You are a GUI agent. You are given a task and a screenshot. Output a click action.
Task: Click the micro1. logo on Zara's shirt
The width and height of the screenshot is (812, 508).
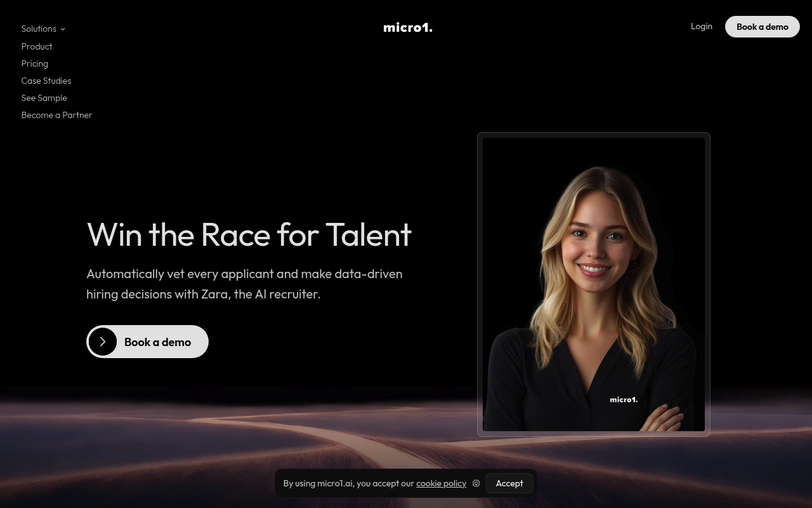click(x=624, y=399)
